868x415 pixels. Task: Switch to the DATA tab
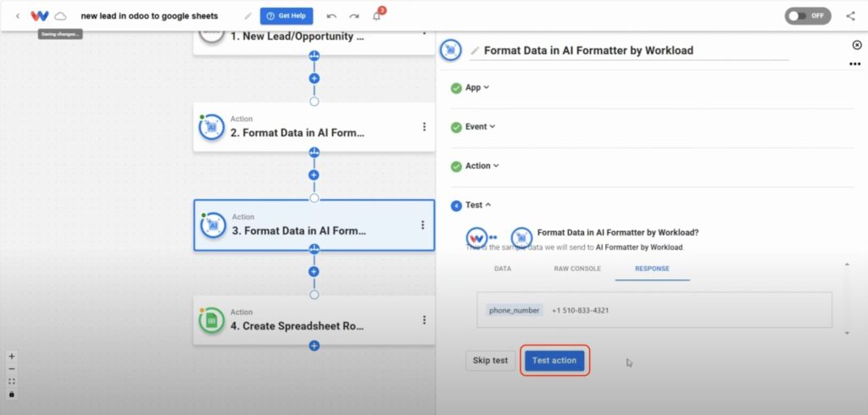point(503,268)
